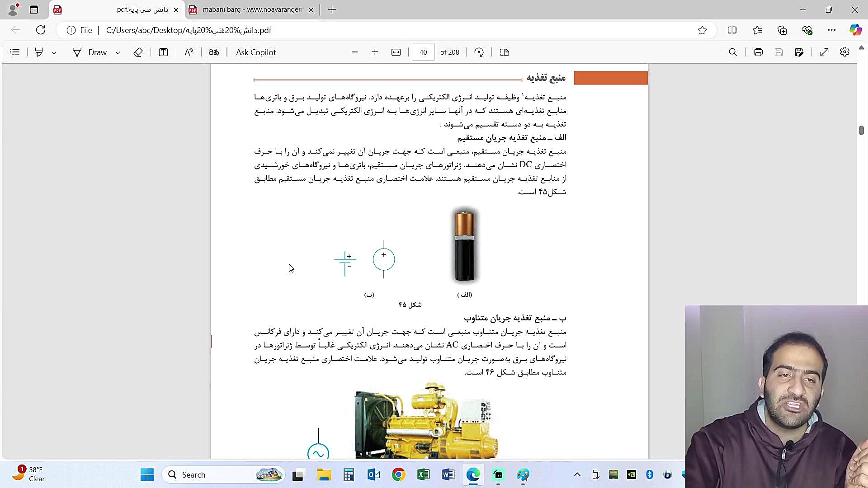The width and height of the screenshot is (868, 488).
Task: Open the table of contents sidebar
Action: click(x=15, y=52)
